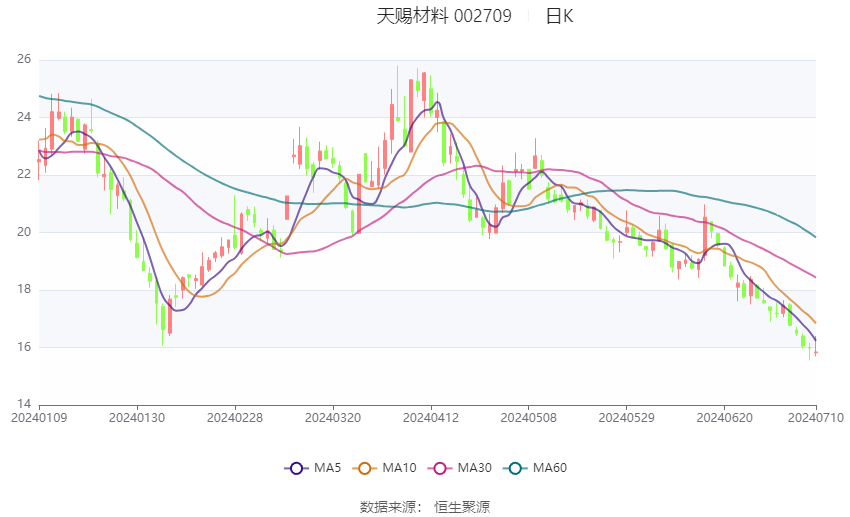This screenshot has width=850, height=517.
Task: Toggle the MA60 legend circle marker
Action: 515,468
